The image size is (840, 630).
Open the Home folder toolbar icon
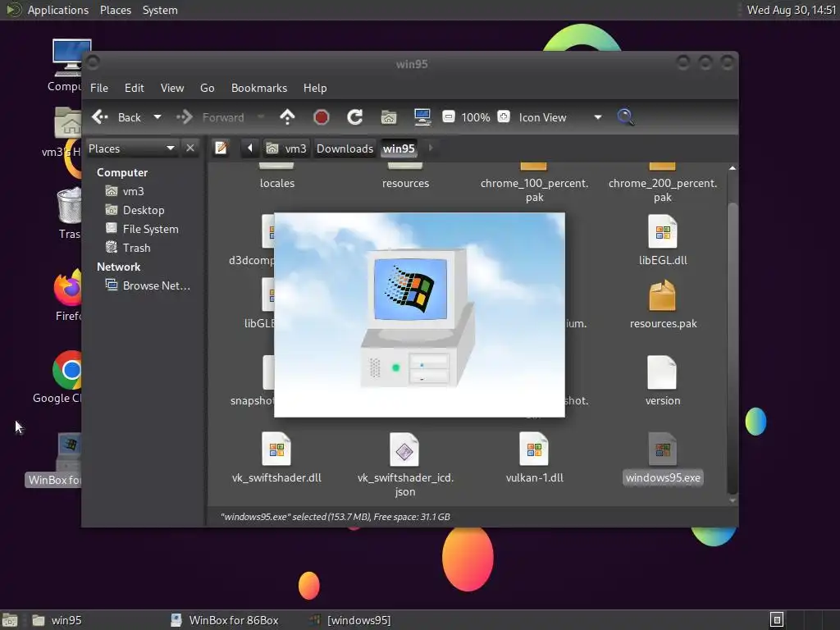388,116
